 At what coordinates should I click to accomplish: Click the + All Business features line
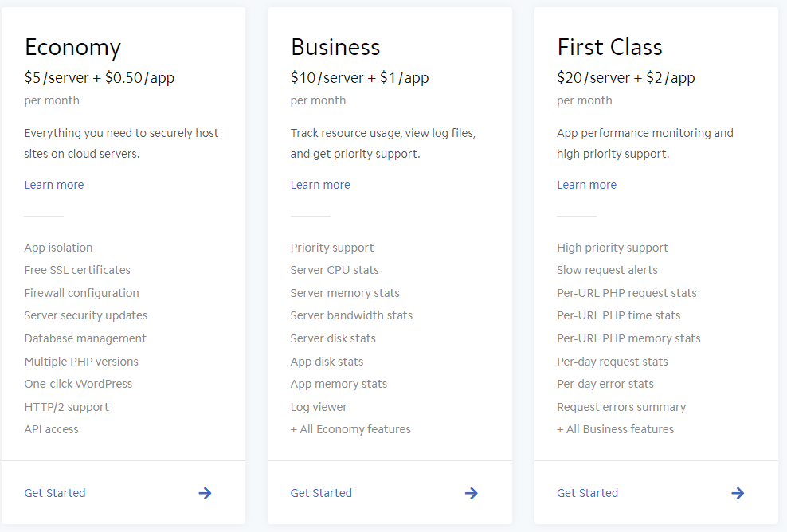tap(615, 429)
